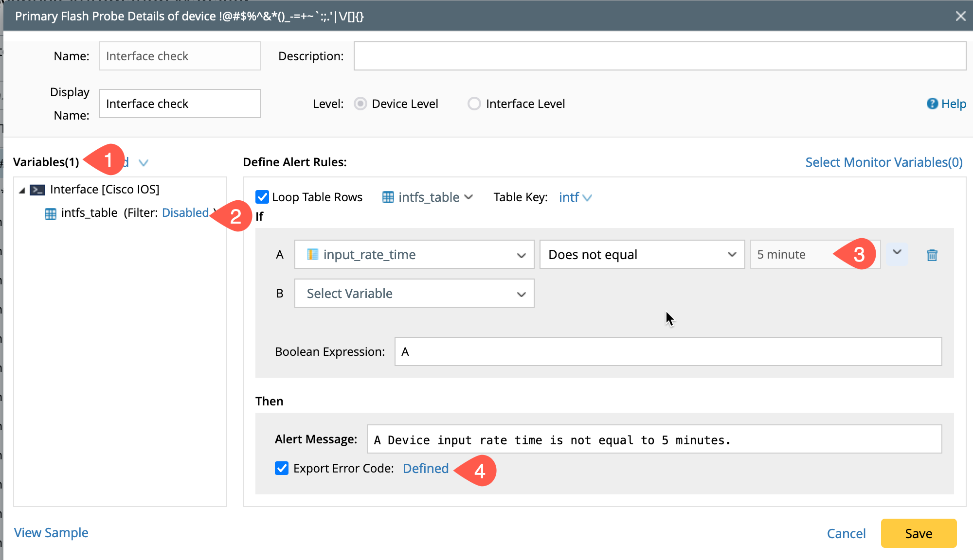Click into the Boolean Expression field
Image resolution: width=973 pixels, height=560 pixels.
(667, 351)
